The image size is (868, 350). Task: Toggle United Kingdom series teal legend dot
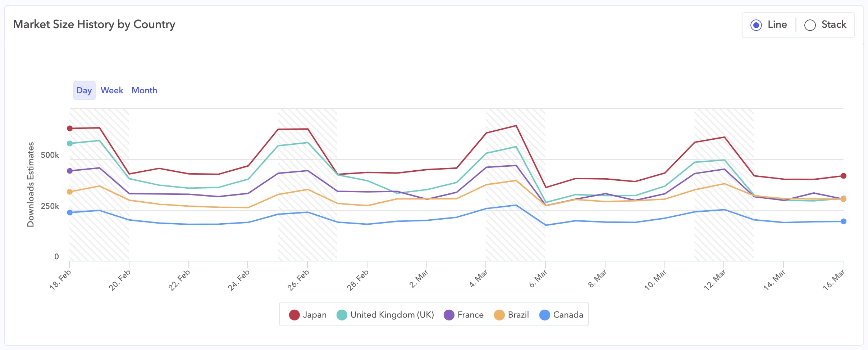coord(342,315)
